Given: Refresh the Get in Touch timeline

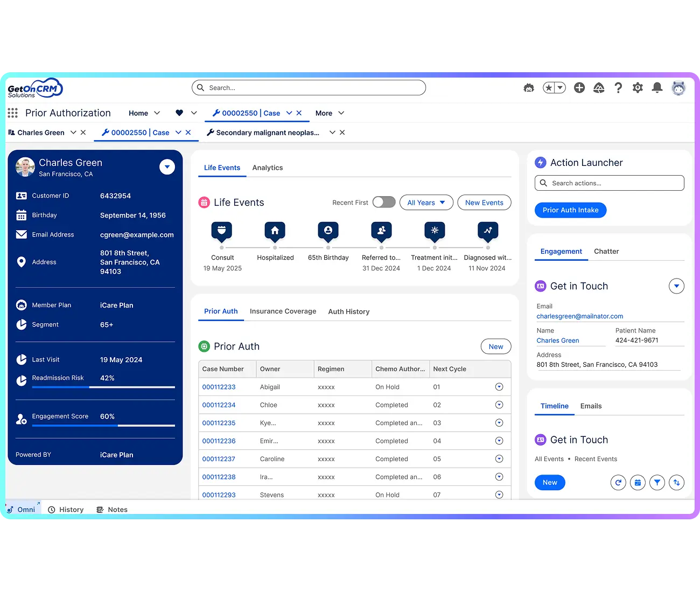Looking at the screenshot, I should point(618,483).
